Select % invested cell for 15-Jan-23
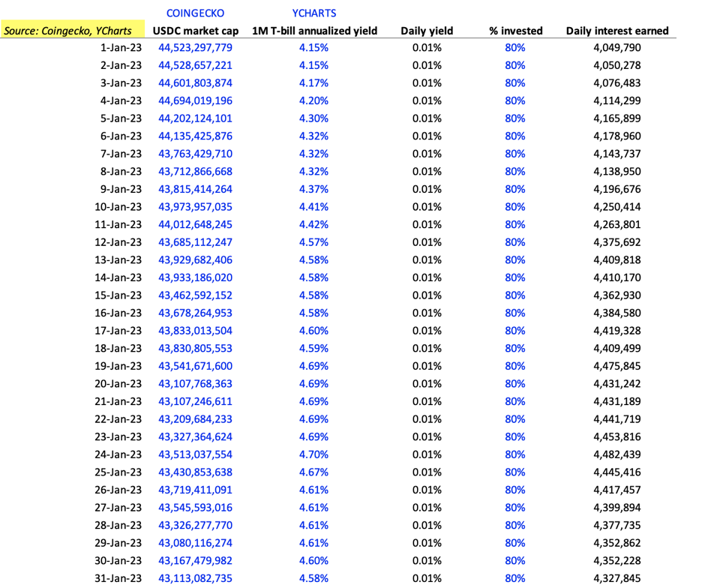The image size is (702, 588). 514,295
